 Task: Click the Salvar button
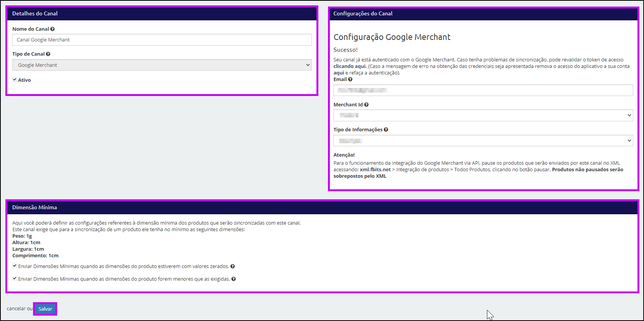(45, 309)
